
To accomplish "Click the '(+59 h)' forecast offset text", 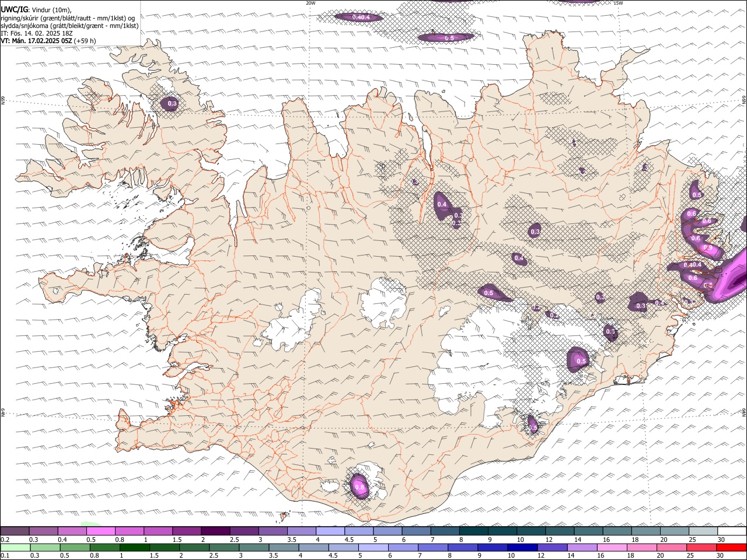I will coord(85,41).
